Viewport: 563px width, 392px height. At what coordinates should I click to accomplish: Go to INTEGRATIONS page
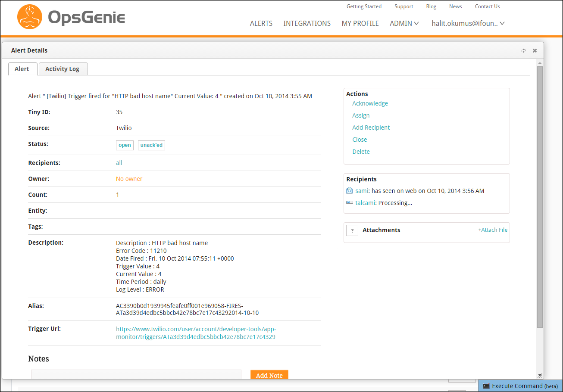tap(307, 23)
